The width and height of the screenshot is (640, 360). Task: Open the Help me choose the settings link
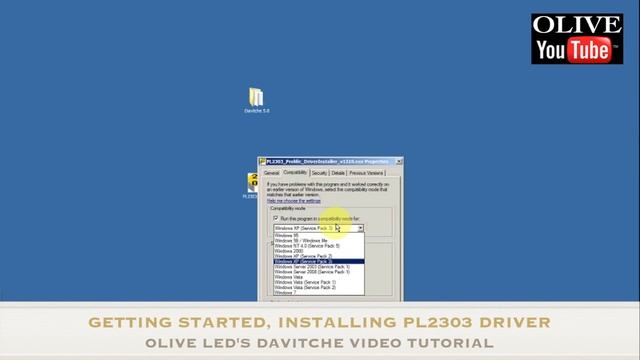point(293,201)
